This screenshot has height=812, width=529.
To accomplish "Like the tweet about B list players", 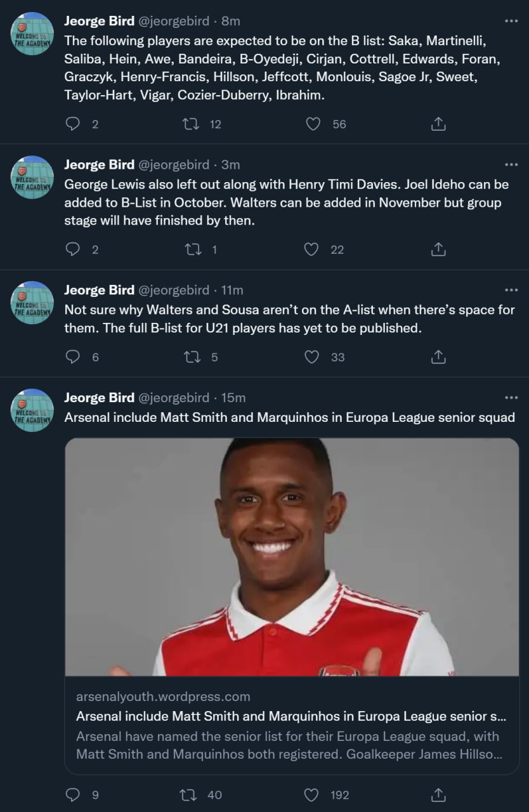I will pyautogui.click(x=313, y=124).
